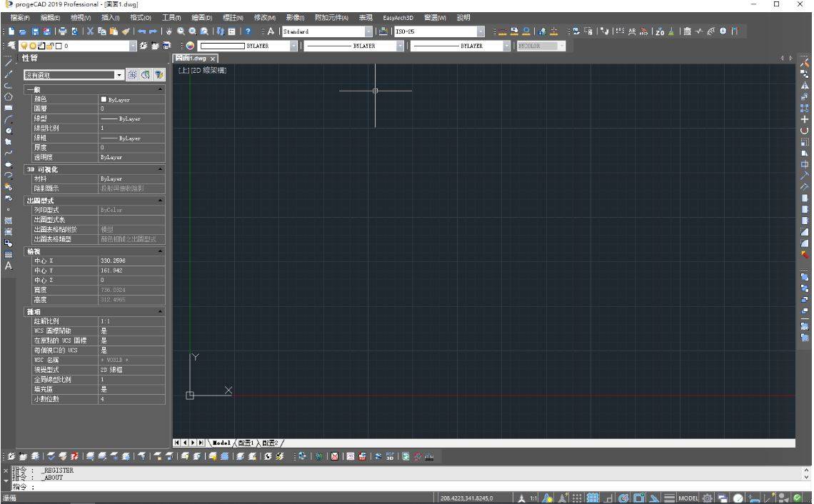Toggle the snap dots in status bar

577,498
